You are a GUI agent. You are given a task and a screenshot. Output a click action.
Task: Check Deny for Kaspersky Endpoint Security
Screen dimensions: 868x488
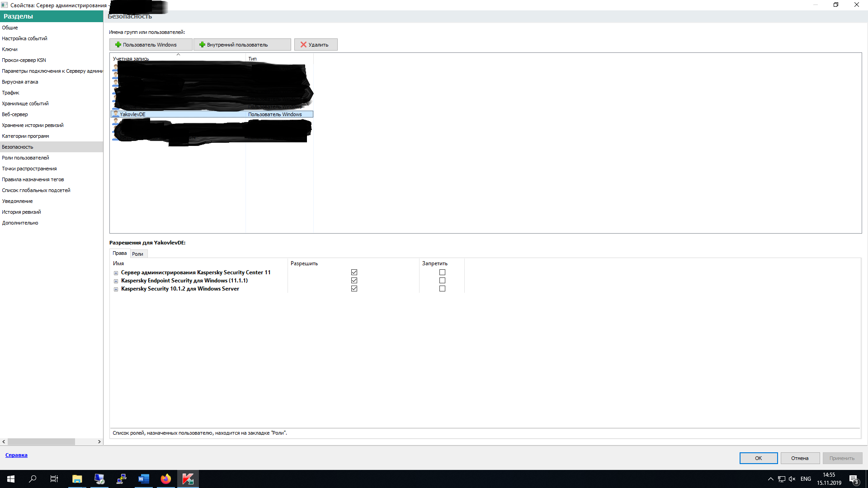point(442,281)
